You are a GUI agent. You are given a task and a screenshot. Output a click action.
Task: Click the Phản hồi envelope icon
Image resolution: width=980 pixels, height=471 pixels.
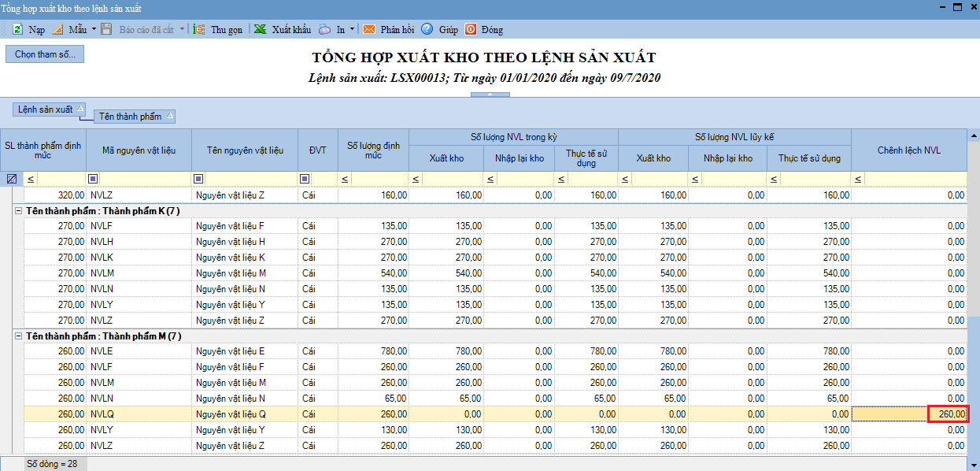pyautogui.click(x=369, y=29)
